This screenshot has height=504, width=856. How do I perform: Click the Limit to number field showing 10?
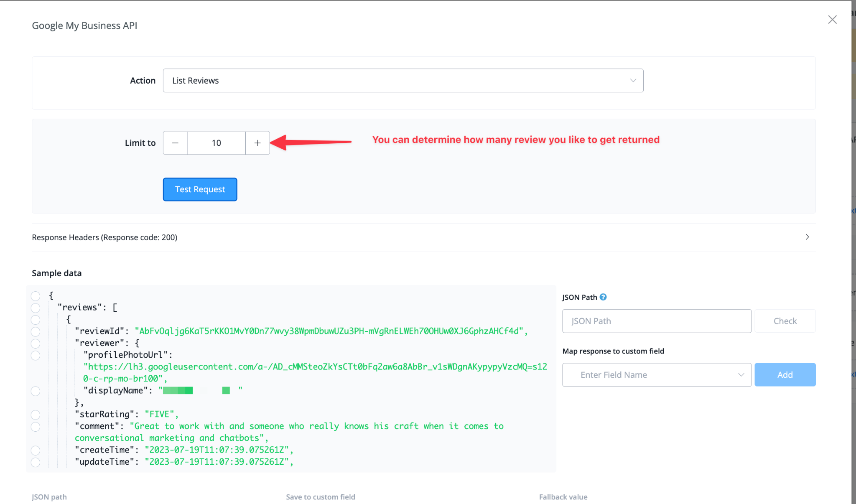(217, 143)
